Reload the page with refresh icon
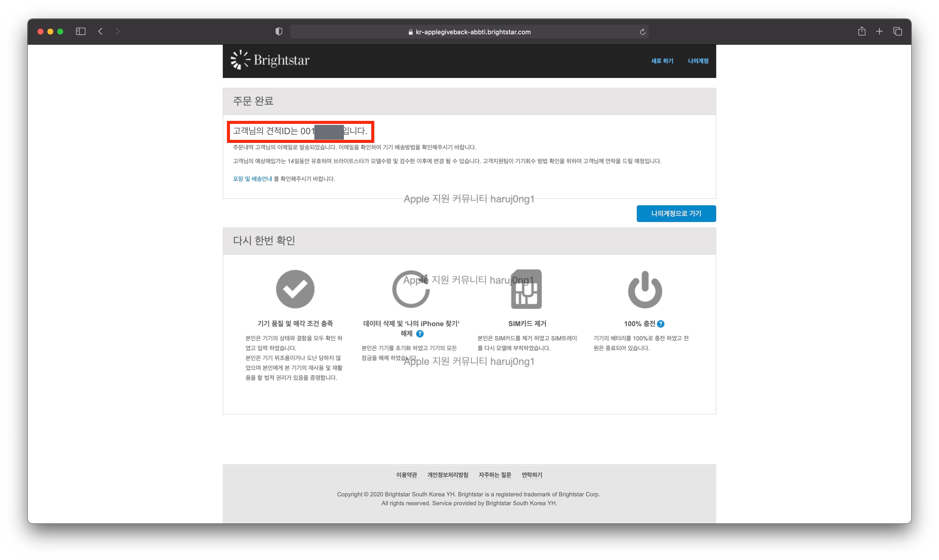The image size is (939, 560). (642, 32)
